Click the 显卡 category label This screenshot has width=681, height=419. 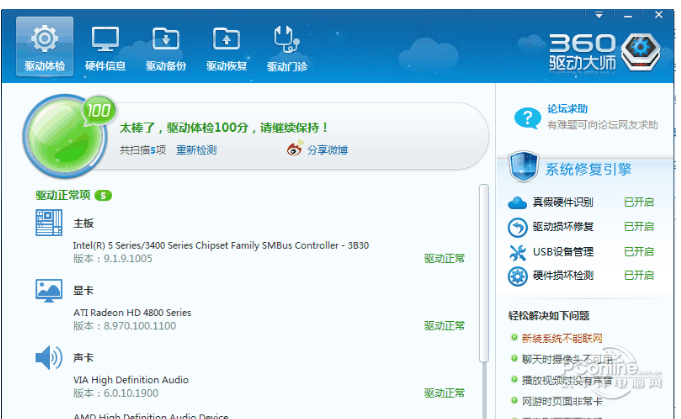83,290
